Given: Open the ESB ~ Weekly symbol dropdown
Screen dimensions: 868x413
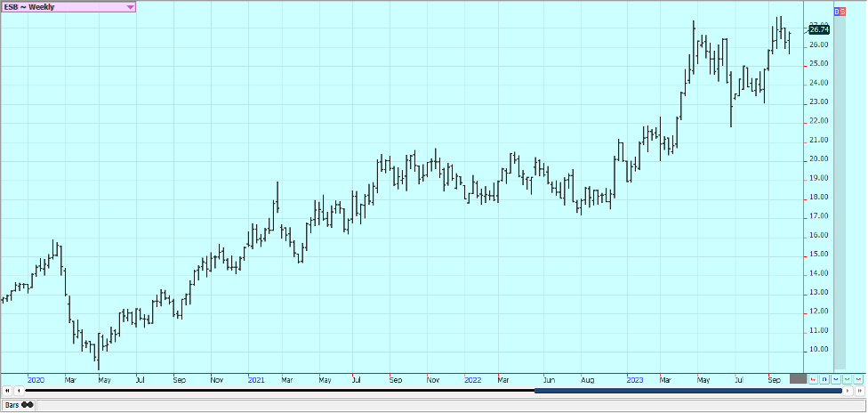Looking at the screenshot, I should coord(68,7).
